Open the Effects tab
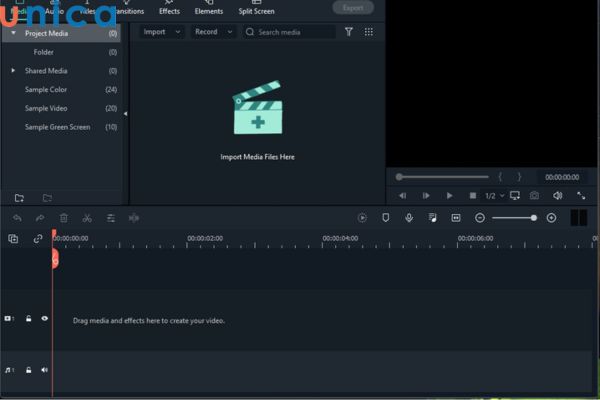 169,8
